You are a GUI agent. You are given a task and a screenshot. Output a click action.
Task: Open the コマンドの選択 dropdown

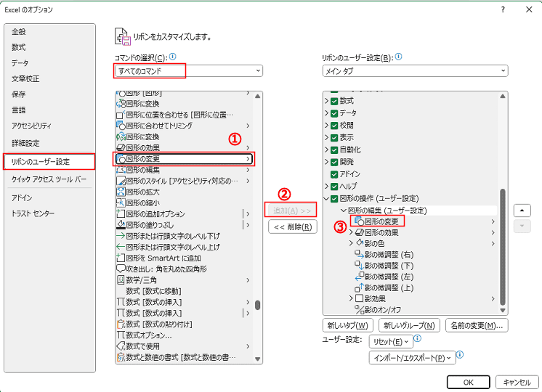pos(188,71)
